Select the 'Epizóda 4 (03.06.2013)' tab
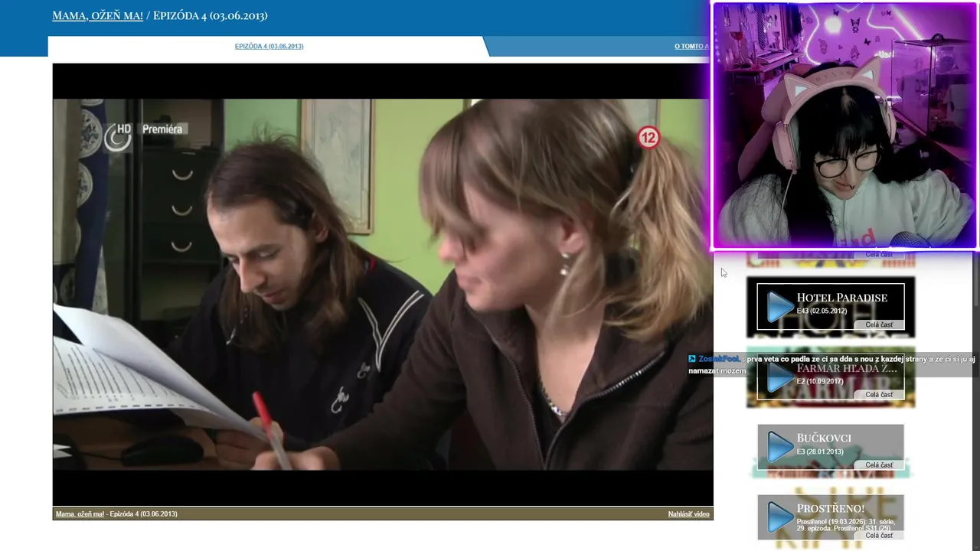This screenshot has width=980, height=551. (x=269, y=47)
